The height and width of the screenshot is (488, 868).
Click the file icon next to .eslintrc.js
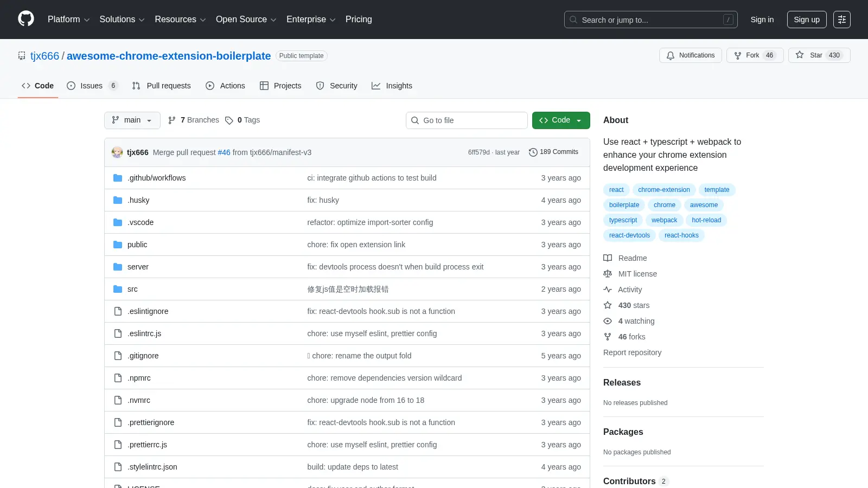click(118, 333)
